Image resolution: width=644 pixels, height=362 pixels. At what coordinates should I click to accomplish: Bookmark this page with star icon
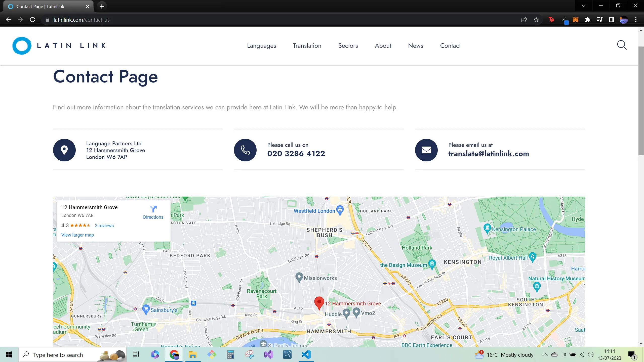click(x=536, y=20)
